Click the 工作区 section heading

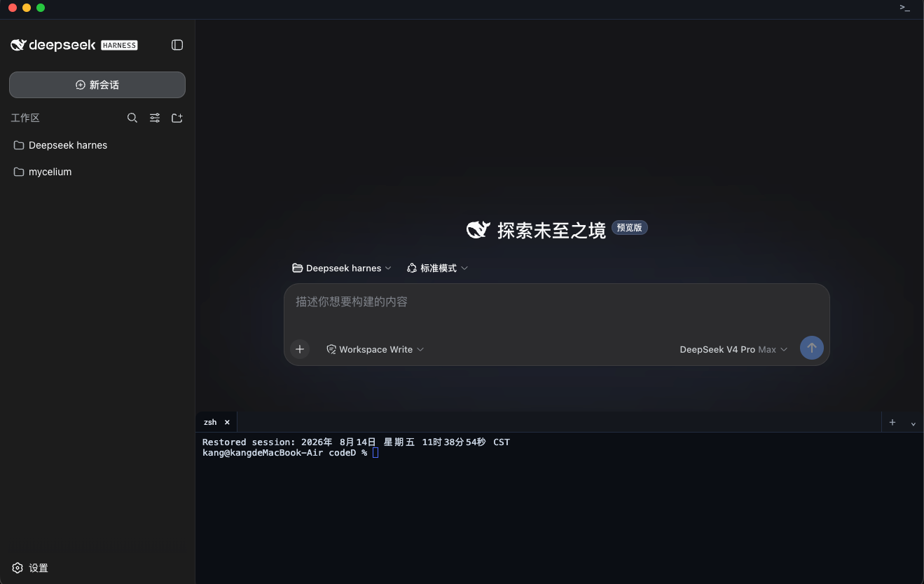pyautogui.click(x=25, y=118)
